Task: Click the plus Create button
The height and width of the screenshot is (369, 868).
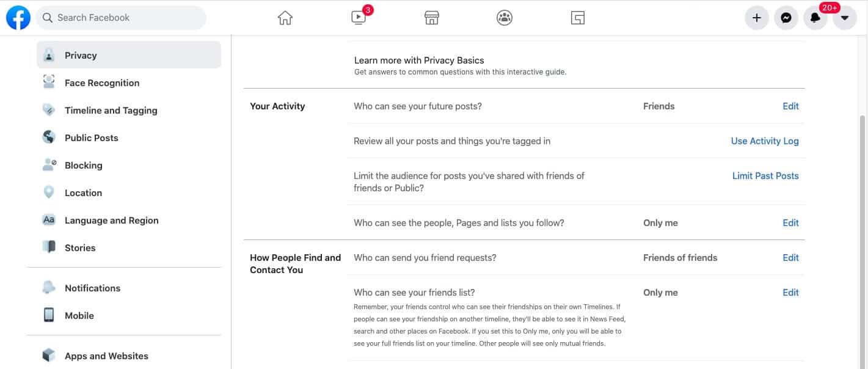Action: [757, 18]
